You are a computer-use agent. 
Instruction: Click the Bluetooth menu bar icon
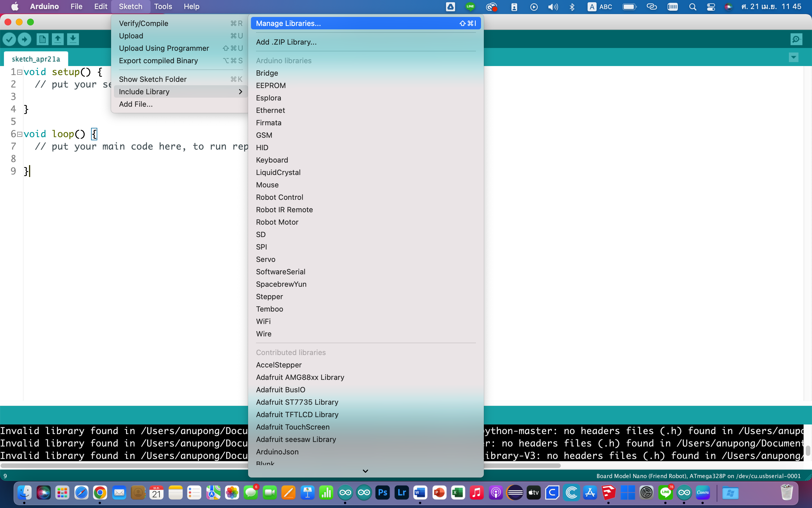click(x=572, y=6)
